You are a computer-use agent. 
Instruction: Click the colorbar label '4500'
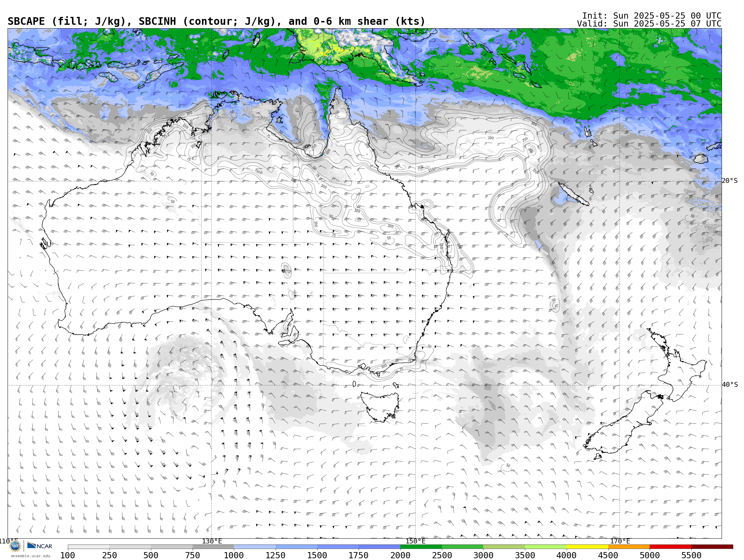608,556
